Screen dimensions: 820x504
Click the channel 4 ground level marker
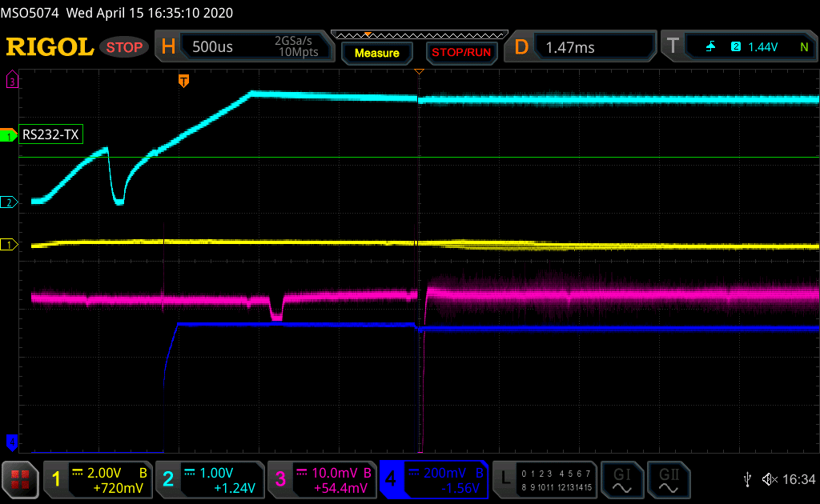pos(11,441)
